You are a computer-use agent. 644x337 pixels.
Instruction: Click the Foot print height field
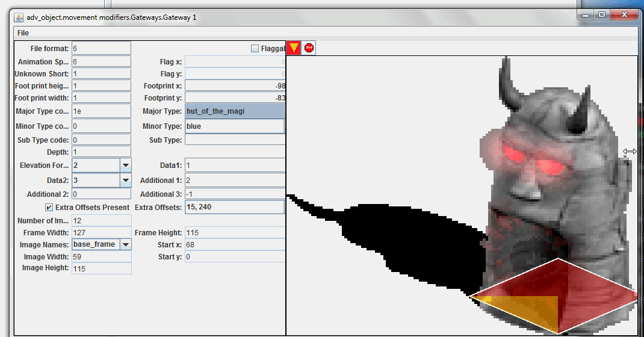(102, 86)
